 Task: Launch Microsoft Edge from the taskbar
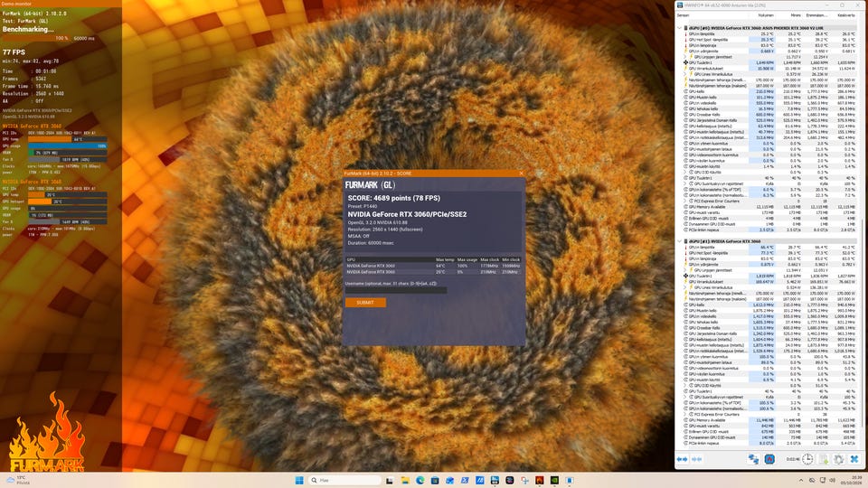(x=420, y=480)
